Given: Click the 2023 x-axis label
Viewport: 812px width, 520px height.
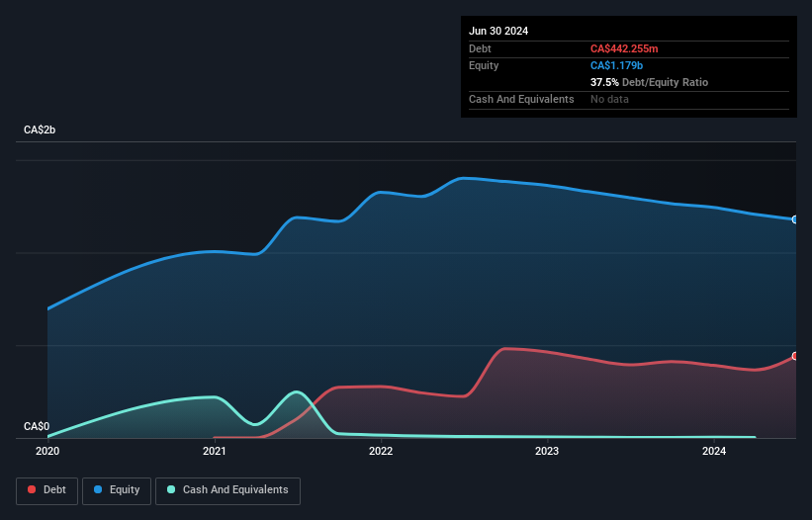Looking at the screenshot, I should pyautogui.click(x=547, y=451).
